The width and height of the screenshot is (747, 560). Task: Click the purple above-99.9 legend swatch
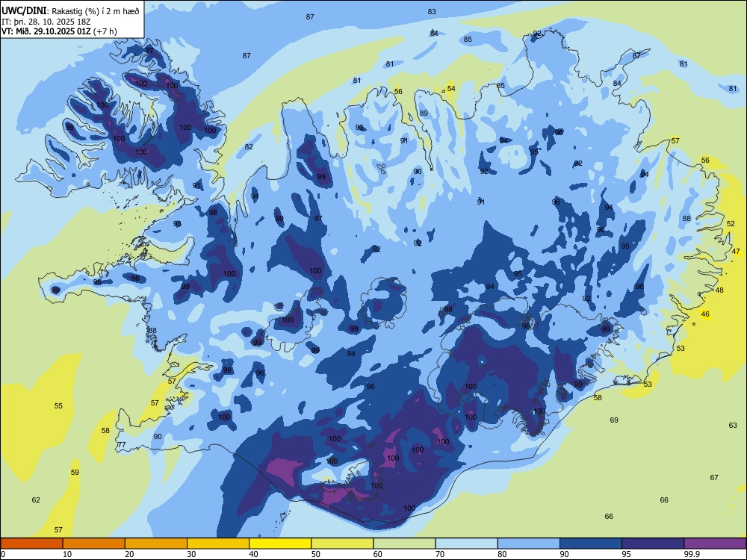point(715,544)
